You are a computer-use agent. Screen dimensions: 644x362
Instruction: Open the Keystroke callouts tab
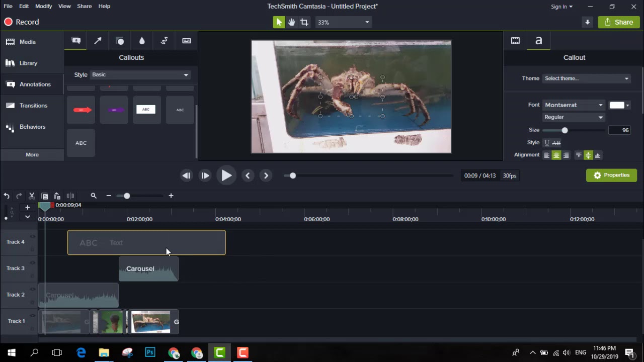click(x=187, y=41)
